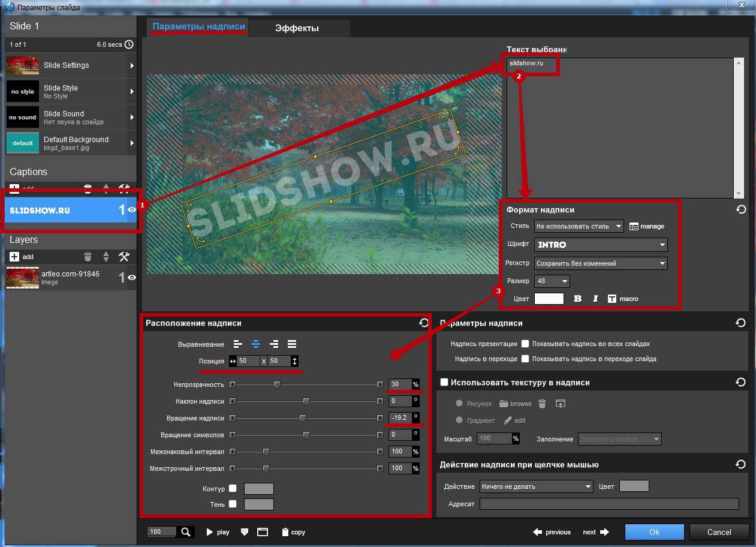Image resolution: width=756 pixels, height=547 pixels.
Task: Select the Рисунок radio button
Action: [459, 404]
